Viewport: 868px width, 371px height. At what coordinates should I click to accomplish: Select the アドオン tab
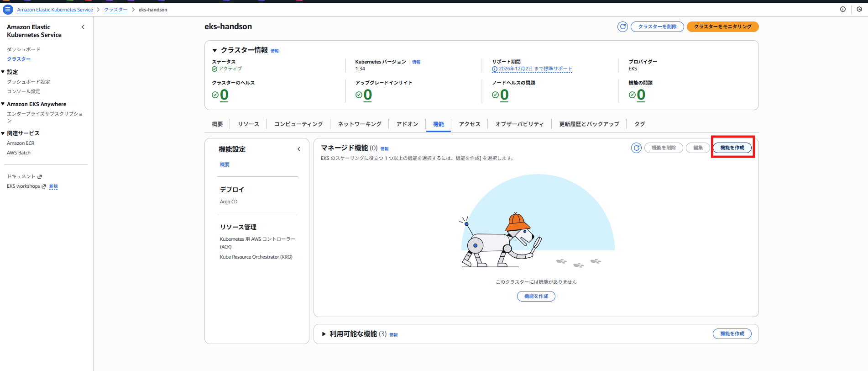407,124
